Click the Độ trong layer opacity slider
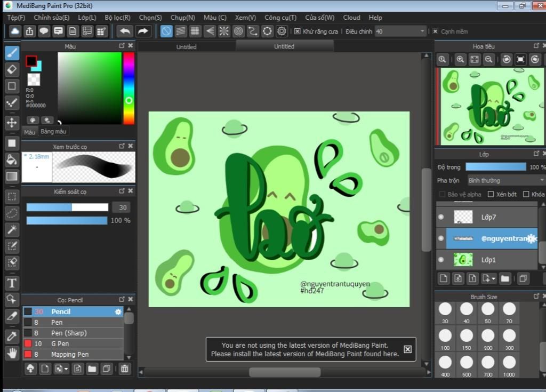The height and width of the screenshot is (392, 546). (x=495, y=167)
